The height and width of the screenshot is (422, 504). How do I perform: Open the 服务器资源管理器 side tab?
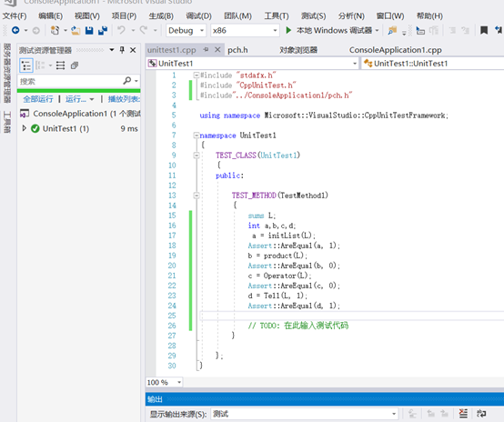(6, 73)
